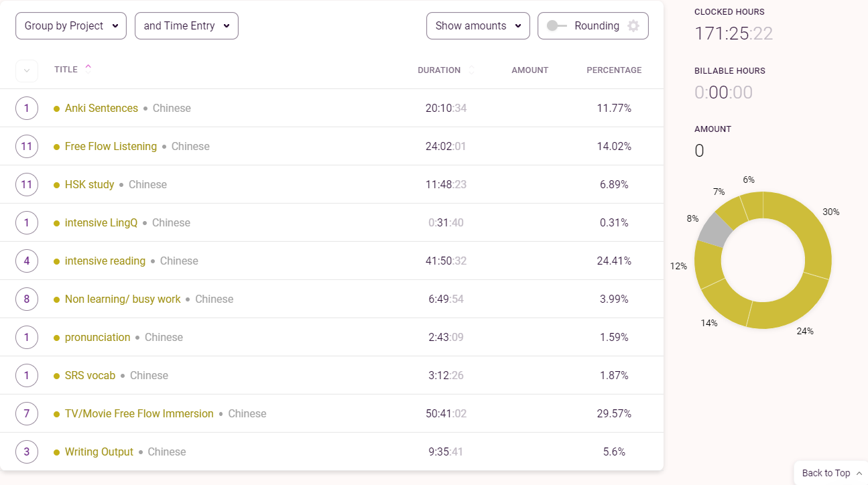Screen dimensions: 868x485
Task: Click the Back to Top button
Action: tap(831, 473)
